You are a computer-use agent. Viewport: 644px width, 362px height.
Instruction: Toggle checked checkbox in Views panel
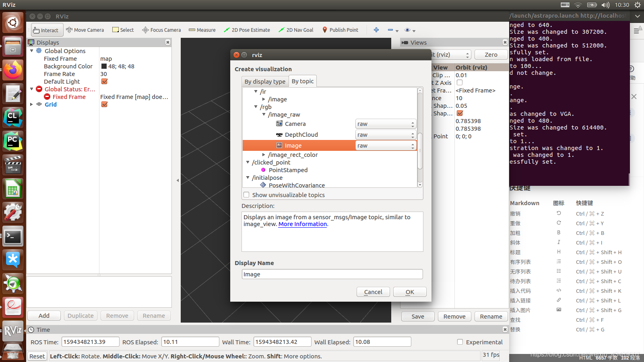[x=460, y=113]
